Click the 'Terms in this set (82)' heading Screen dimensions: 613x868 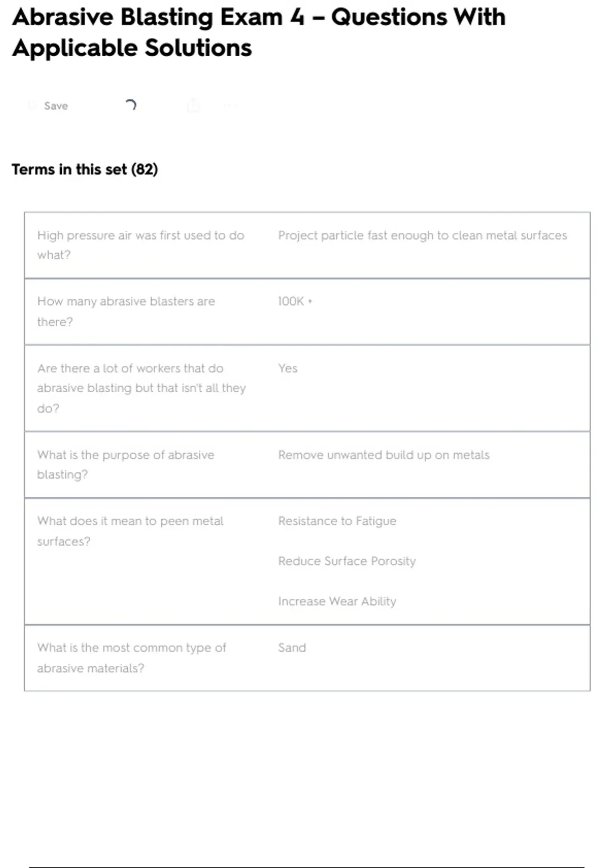coord(85,169)
